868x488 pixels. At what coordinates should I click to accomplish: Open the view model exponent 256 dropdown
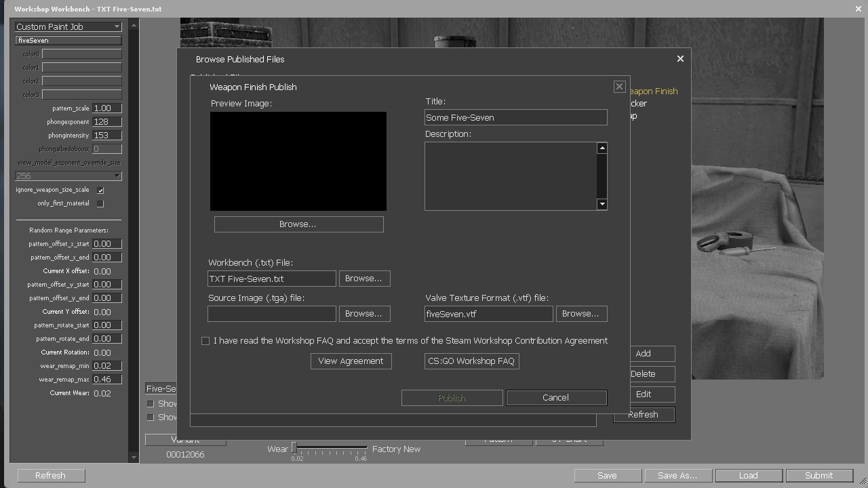point(68,176)
